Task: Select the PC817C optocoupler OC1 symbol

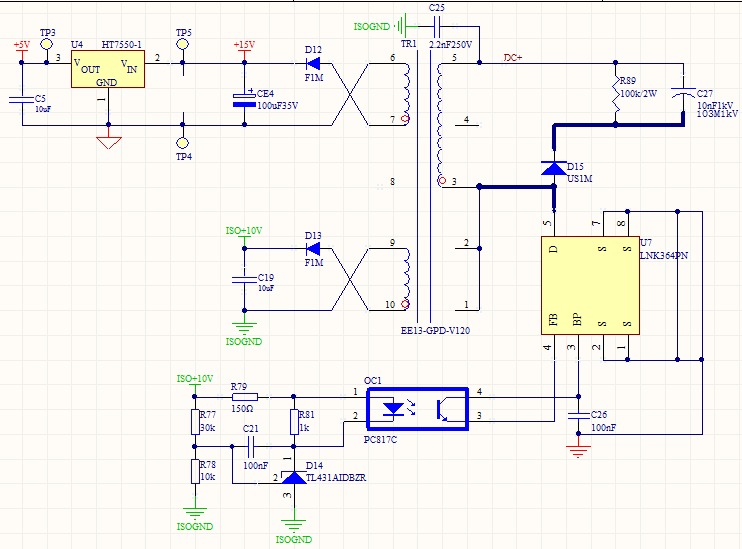Action: click(x=418, y=408)
